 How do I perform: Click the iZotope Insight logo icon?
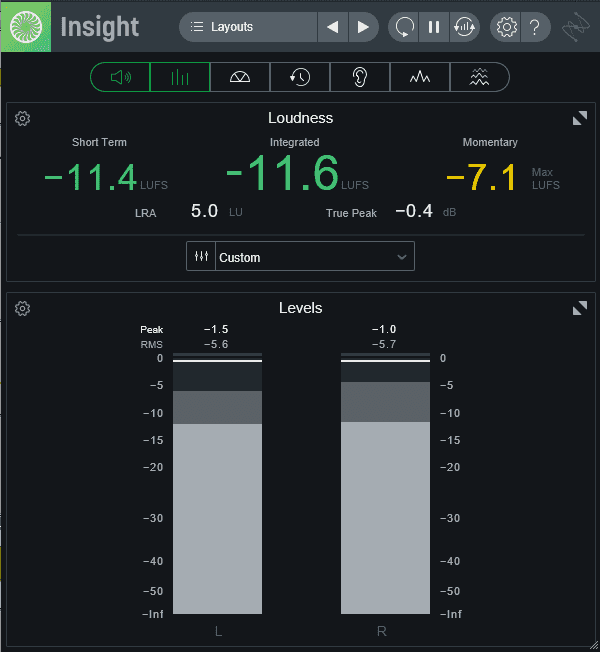pos(26,27)
